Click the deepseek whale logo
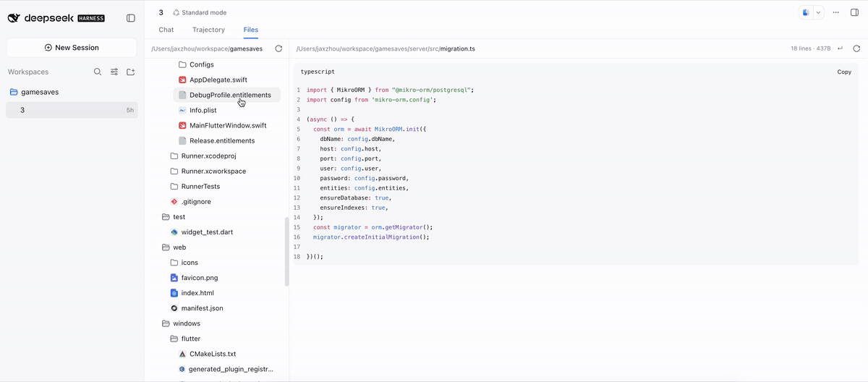The image size is (868, 382). point(14,18)
